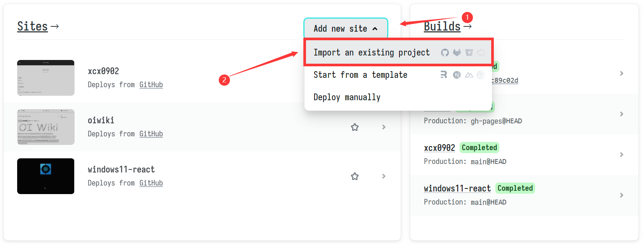Click the windows11-react site thumbnail
The width and height of the screenshot is (644, 244).
46,176
